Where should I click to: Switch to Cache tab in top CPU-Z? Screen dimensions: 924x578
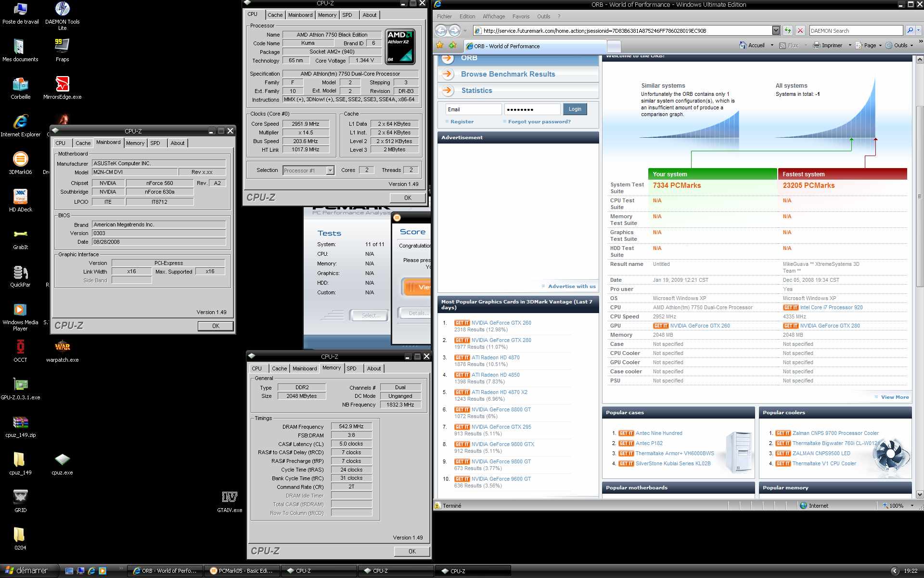coord(275,15)
